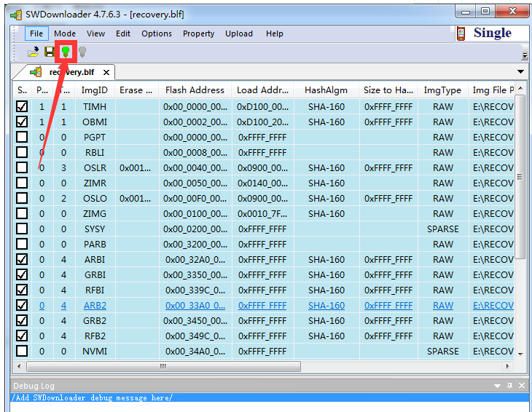Click the scroll left arrow

pyautogui.click(x=19, y=366)
